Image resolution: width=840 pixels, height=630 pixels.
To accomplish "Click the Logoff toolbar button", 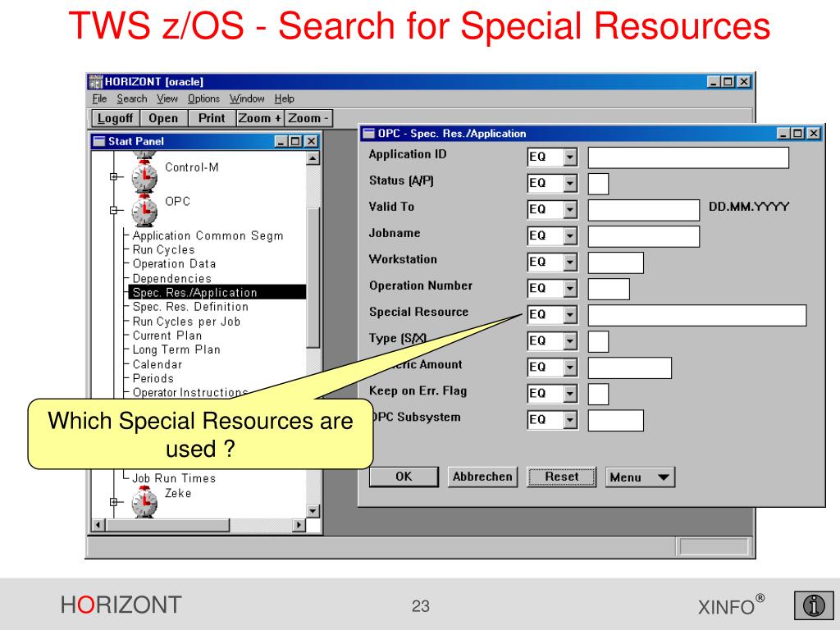I will click(x=115, y=118).
